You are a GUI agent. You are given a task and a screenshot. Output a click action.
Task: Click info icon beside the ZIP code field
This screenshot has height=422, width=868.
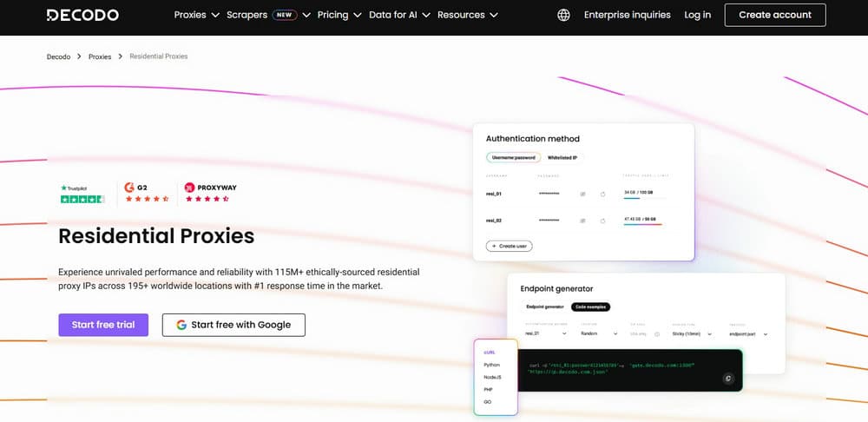(x=657, y=334)
